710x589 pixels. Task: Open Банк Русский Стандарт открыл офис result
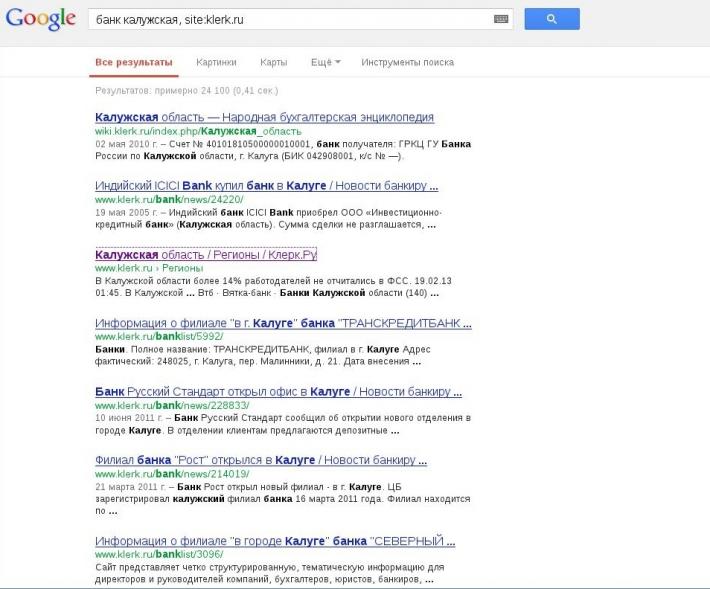coord(278,392)
